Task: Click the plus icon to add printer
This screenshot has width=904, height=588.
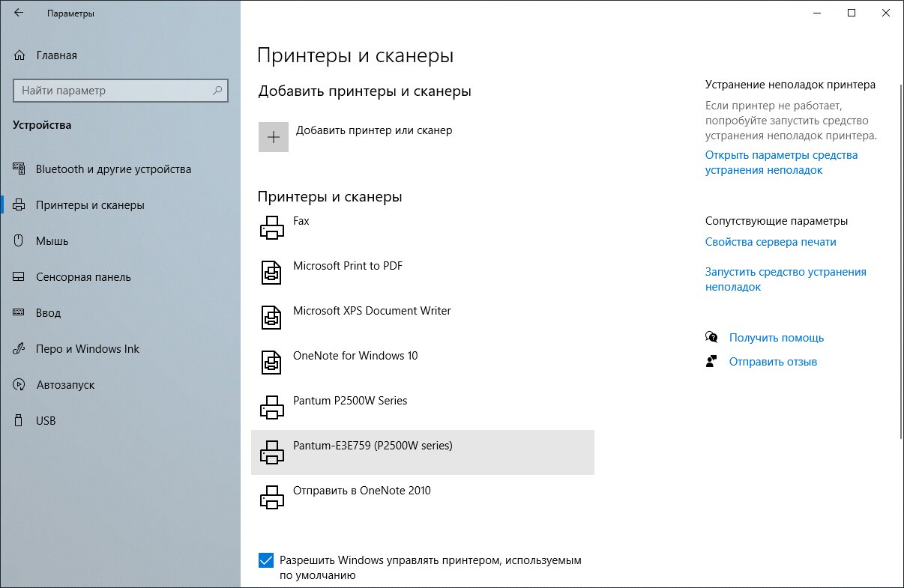Action: click(x=274, y=137)
